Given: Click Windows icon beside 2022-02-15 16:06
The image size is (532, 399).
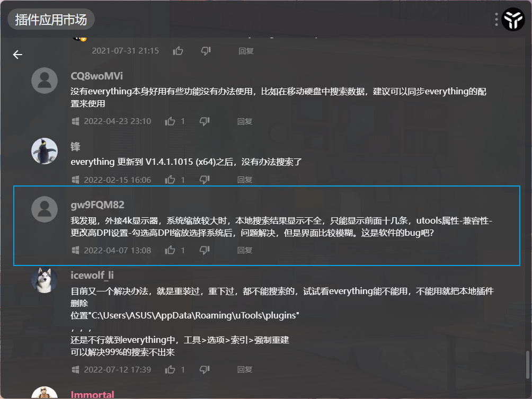Looking at the screenshot, I should [76, 180].
